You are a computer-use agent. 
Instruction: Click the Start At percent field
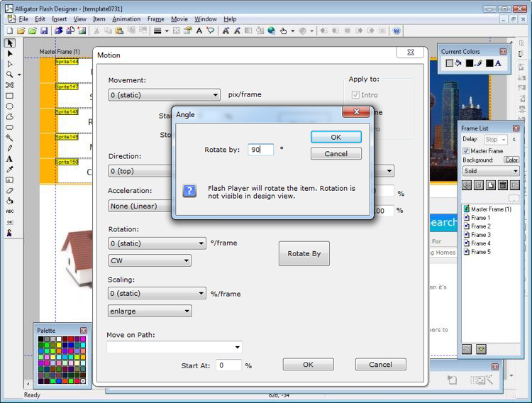pos(228,365)
